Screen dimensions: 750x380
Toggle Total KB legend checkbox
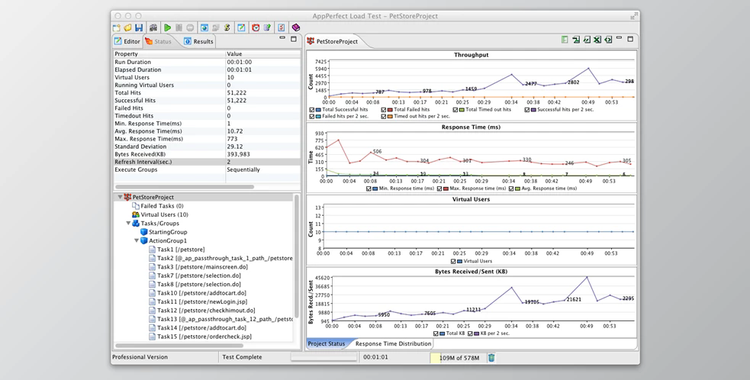coord(436,334)
